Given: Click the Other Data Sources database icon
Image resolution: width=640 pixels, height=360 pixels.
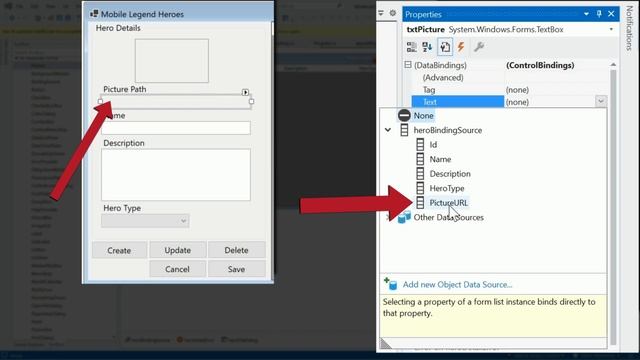Looking at the screenshot, I should 404,217.
